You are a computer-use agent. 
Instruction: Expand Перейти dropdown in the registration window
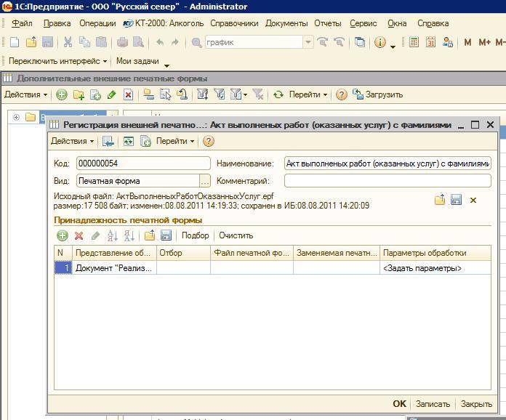point(175,142)
